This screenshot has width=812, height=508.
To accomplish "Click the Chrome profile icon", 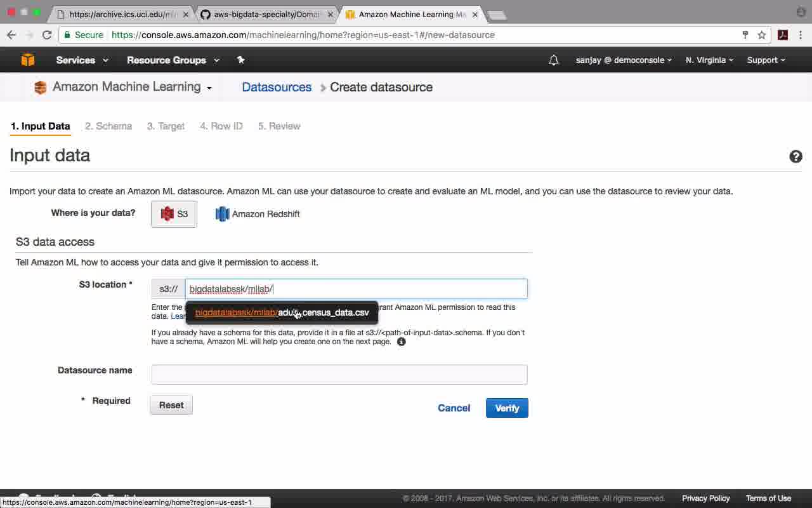I will pyautogui.click(x=801, y=12).
